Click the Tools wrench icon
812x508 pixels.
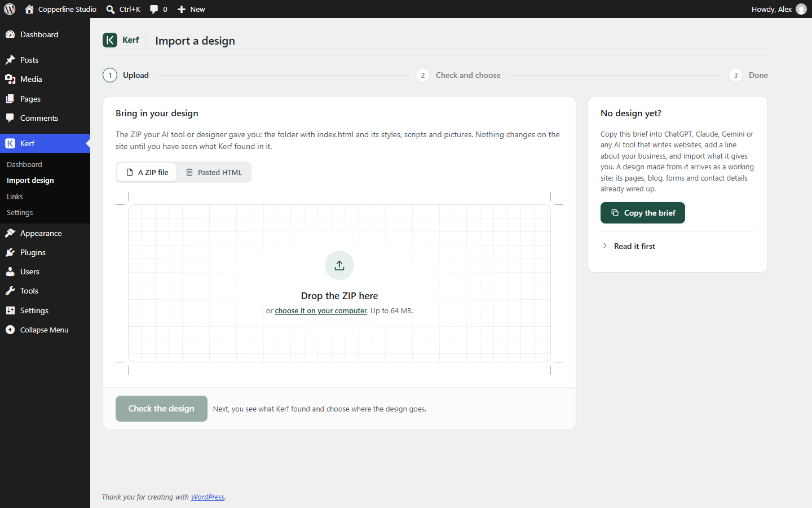pos(10,291)
